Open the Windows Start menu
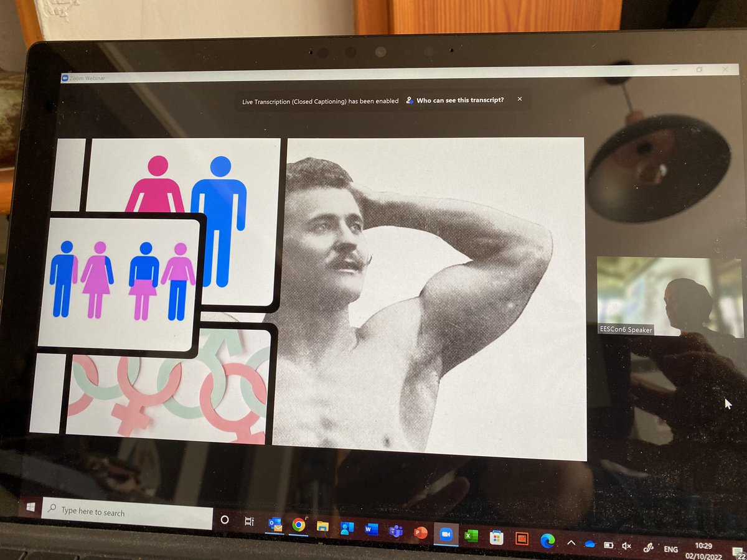This screenshot has width=747, height=560. coord(29,507)
